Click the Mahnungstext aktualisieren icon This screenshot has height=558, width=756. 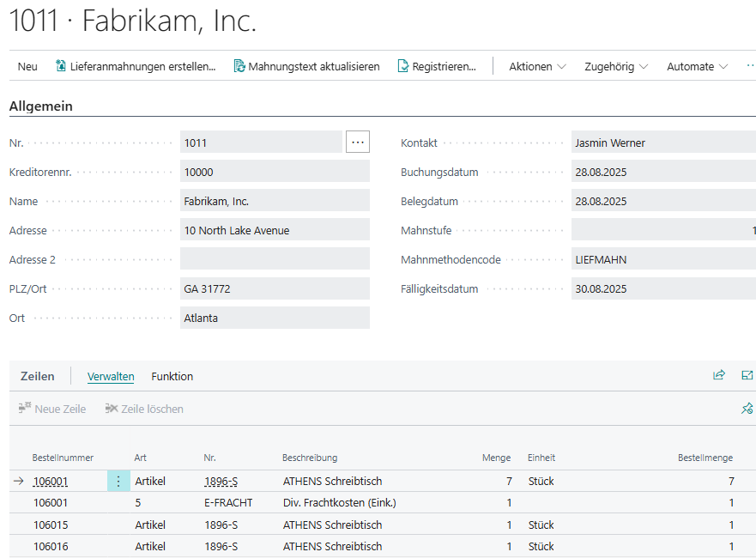[x=239, y=66]
